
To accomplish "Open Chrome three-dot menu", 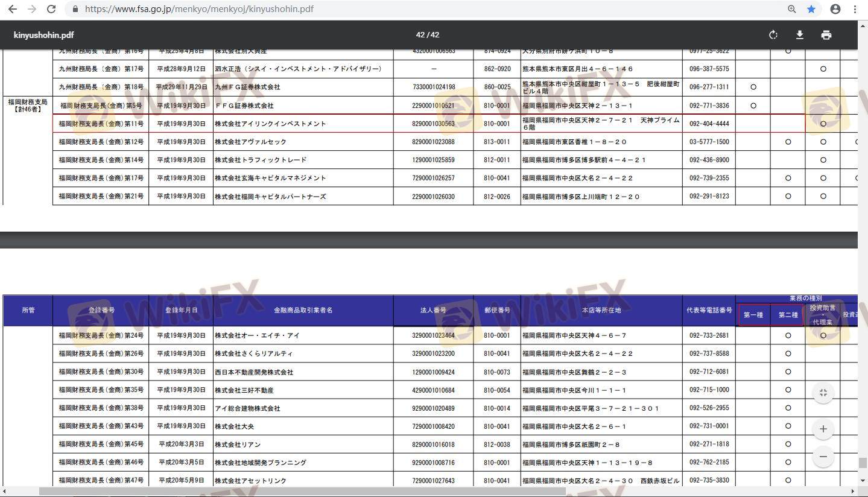I will coord(855,9).
